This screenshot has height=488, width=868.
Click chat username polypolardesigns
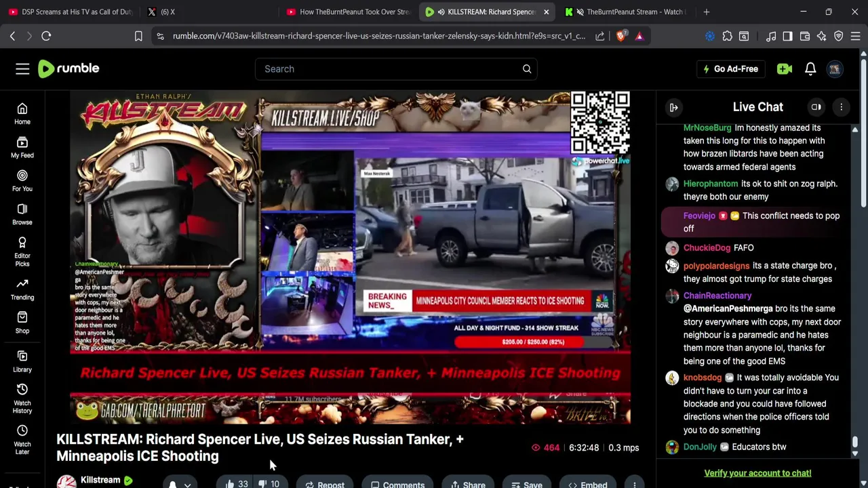(x=716, y=266)
